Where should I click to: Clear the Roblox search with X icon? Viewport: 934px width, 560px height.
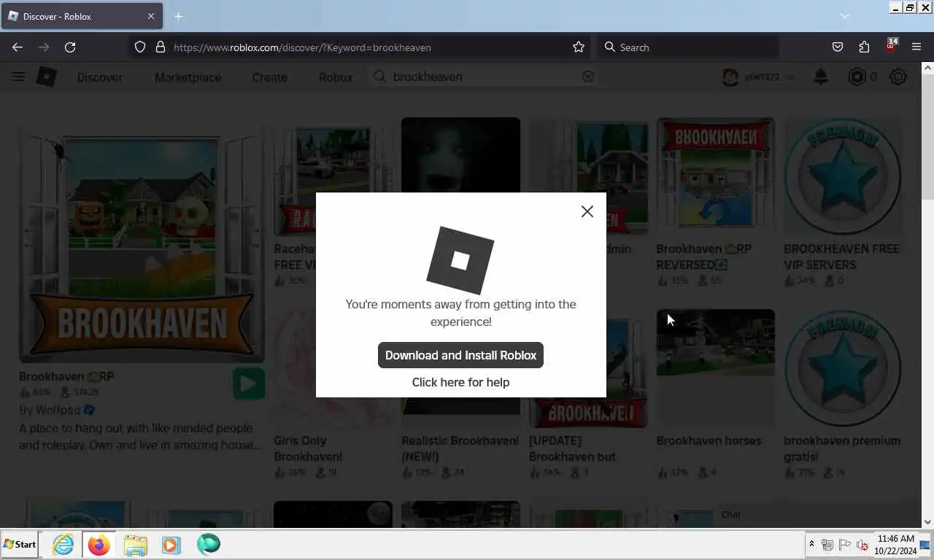[x=587, y=77]
